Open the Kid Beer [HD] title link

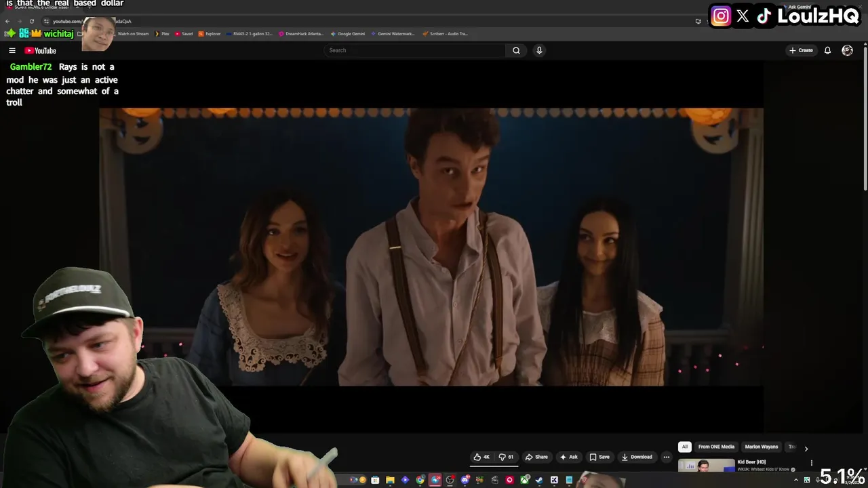point(751,462)
